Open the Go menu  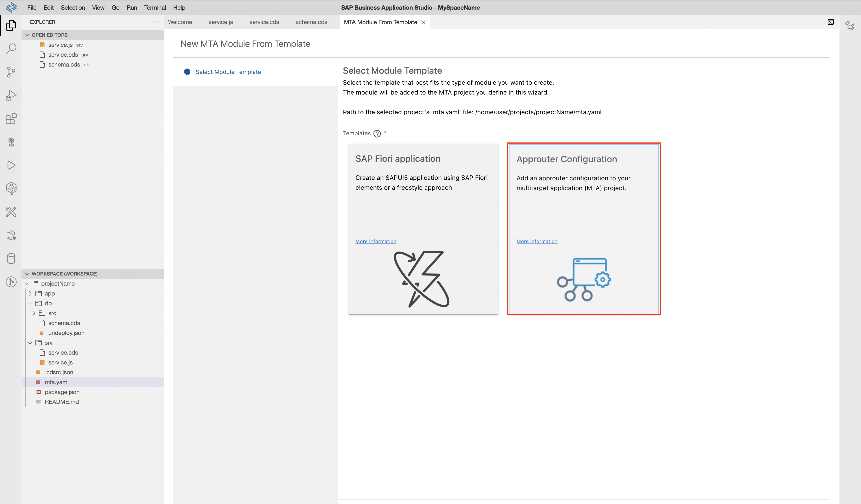(115, 8)
